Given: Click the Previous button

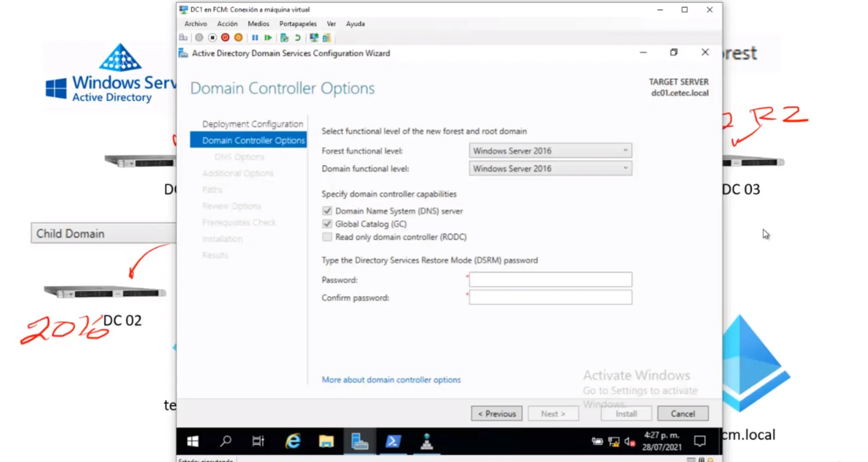Looking at the screenshot, I should 496,414.
